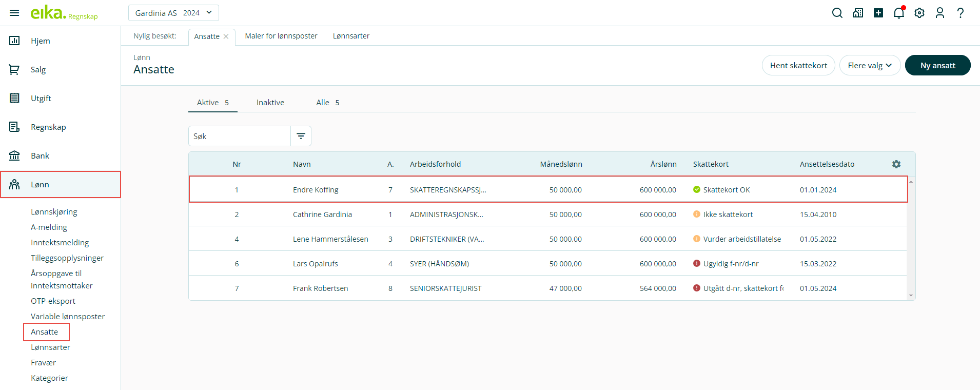Switch to the Inaktive tab
980x390 pixels.
[x=270, y=103]
